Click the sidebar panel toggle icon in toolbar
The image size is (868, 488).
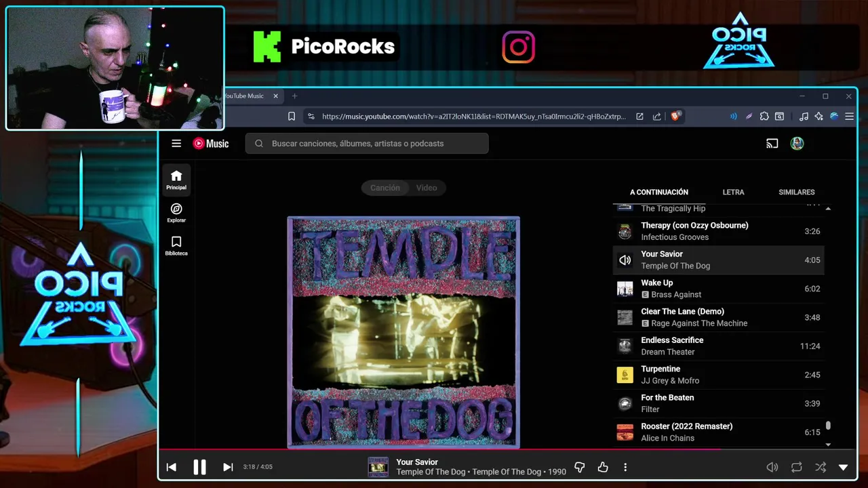click(780, 117)
